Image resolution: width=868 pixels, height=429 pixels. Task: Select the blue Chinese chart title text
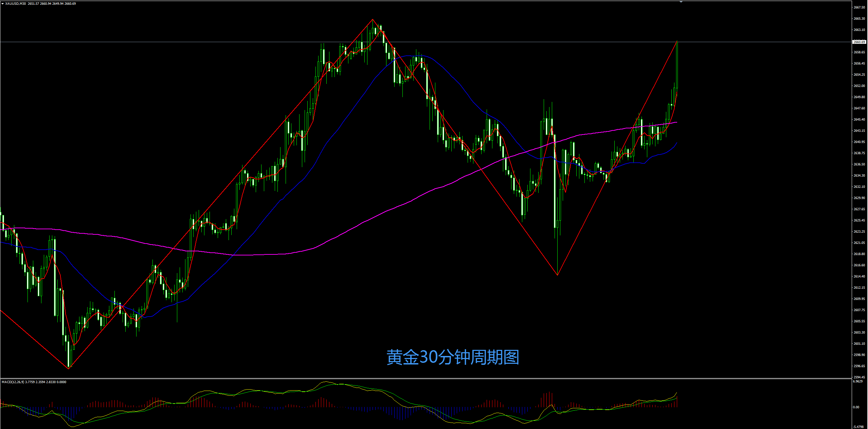tap(453, 357)
